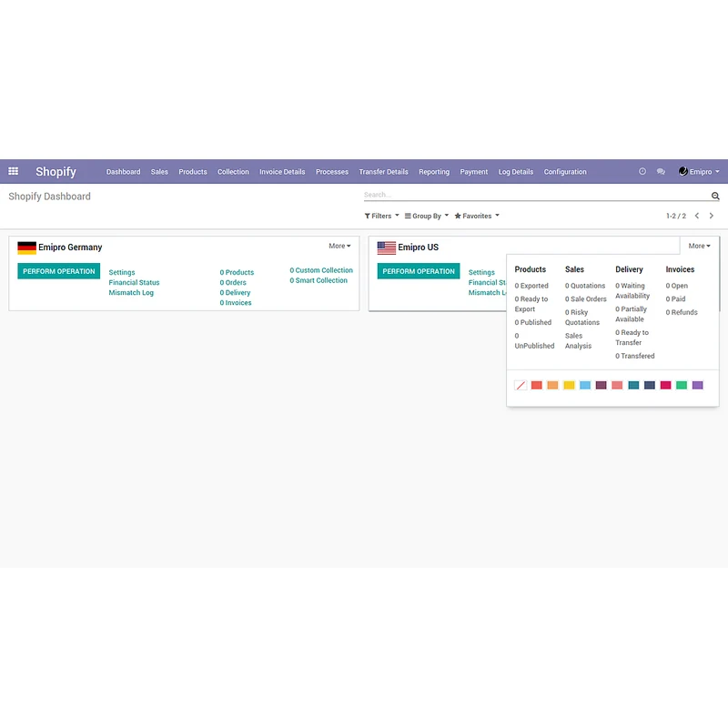The height and width of the screenshot is (728, 728).
Task: Open 0 Smart Collection link
Action: coord(318,280)
